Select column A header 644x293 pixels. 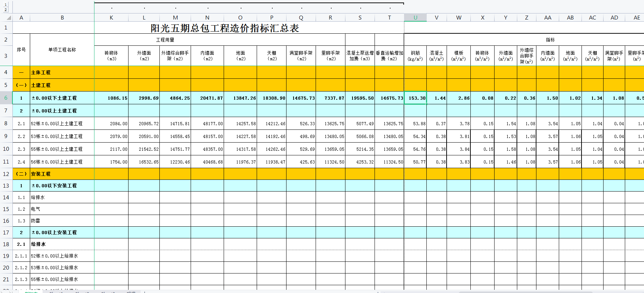[x=21, y=18]
